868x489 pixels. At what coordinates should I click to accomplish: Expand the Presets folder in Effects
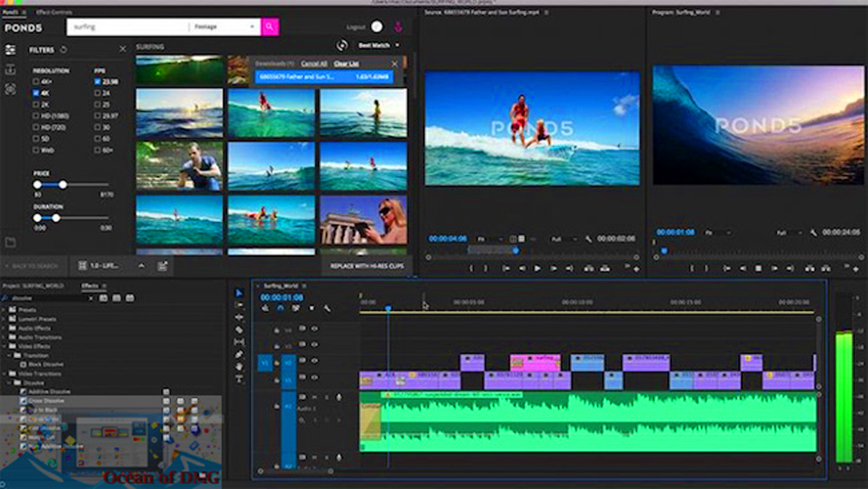coord(4,310)
